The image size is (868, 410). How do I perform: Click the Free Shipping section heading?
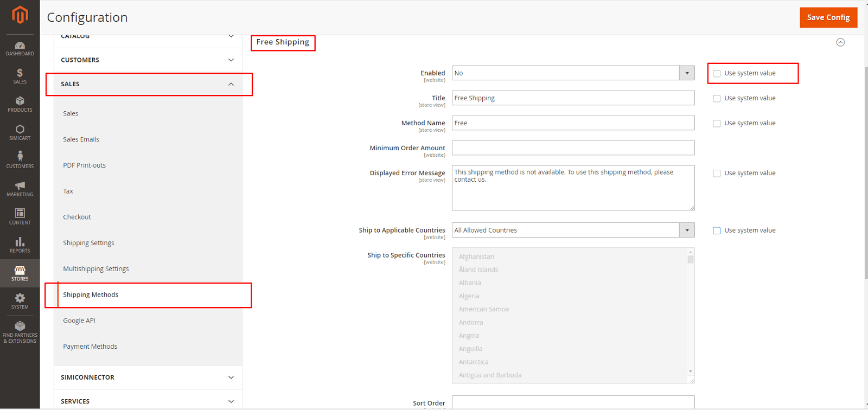pyautogui.click(x=283, y=42)
